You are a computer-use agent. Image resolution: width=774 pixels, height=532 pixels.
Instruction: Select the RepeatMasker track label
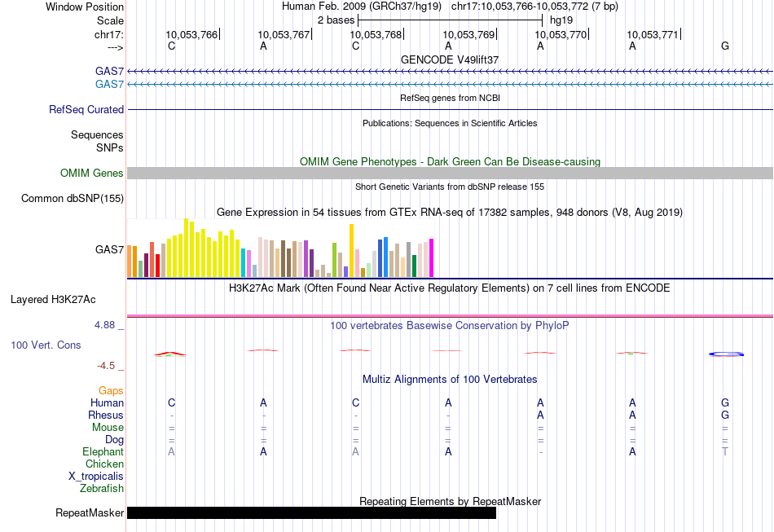pyautogui.click(x=90, y=512)
